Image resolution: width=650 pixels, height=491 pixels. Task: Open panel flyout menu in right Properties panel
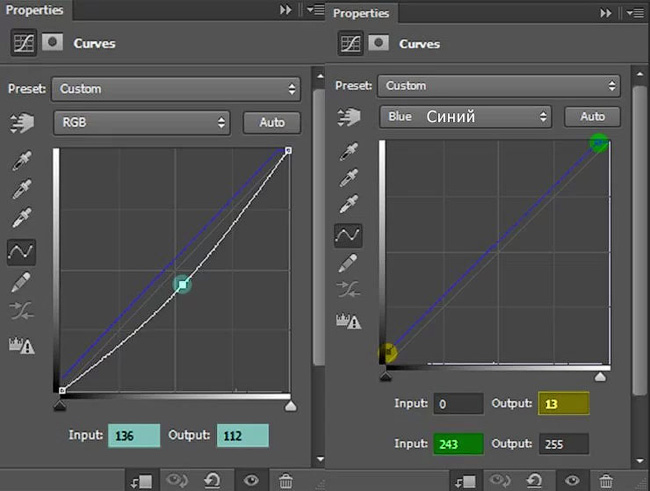point(635,13)
